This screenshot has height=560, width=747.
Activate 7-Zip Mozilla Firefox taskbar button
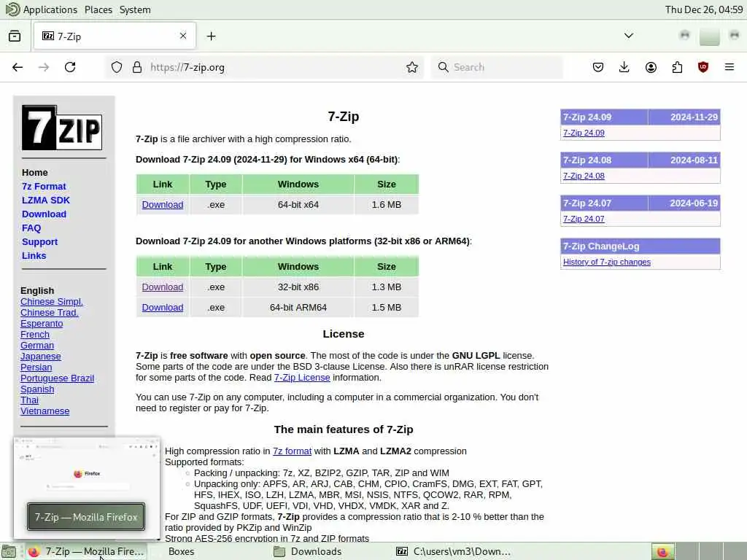coord(86,552)
